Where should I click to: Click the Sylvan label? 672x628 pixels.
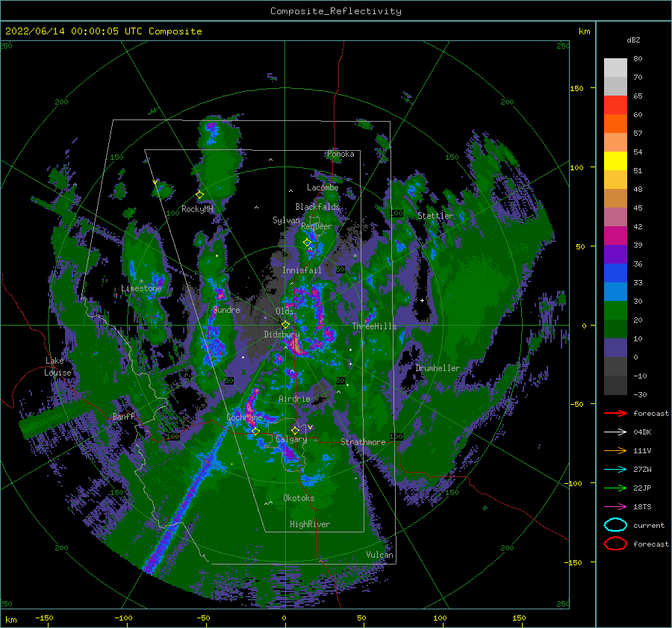tap(286, 220)
